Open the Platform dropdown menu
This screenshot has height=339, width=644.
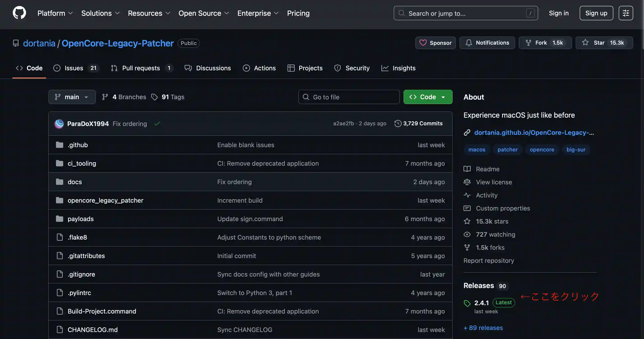(x=55, y=13)
